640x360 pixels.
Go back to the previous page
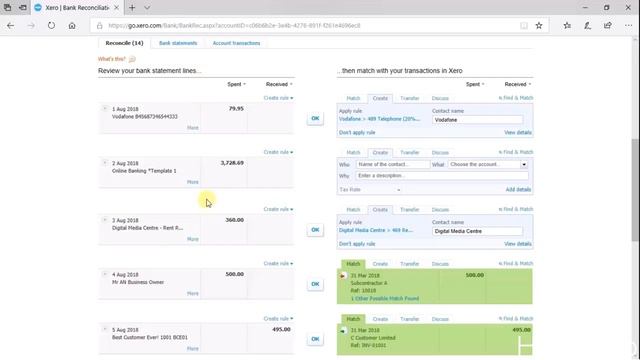(x=11, y=25)
